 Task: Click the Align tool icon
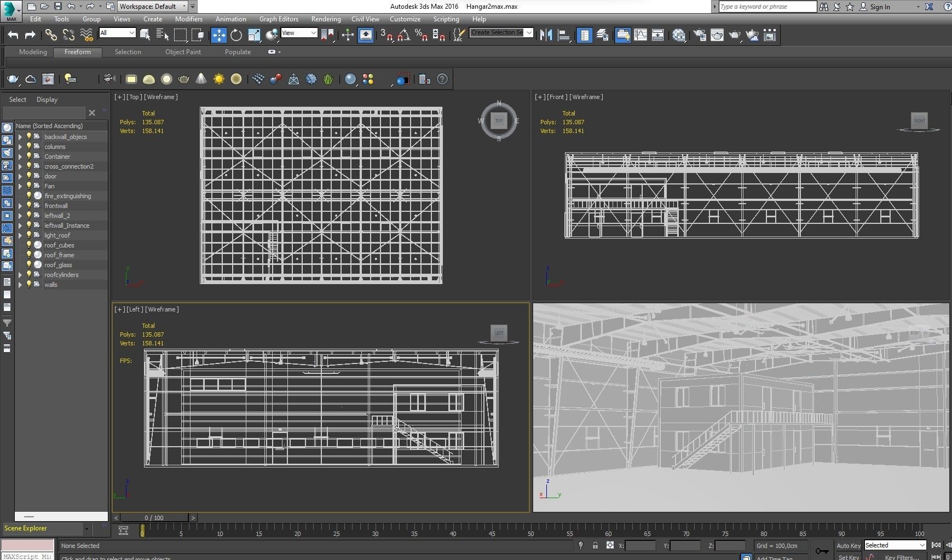[563, 35]
